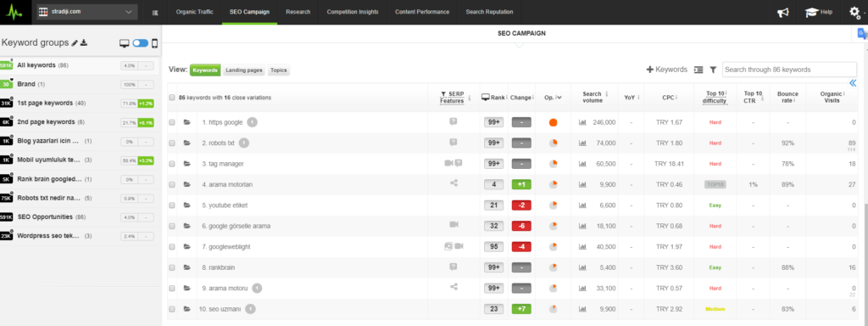Select the Keywords view button
Screen dimensions: 868x326
[205, 70]
